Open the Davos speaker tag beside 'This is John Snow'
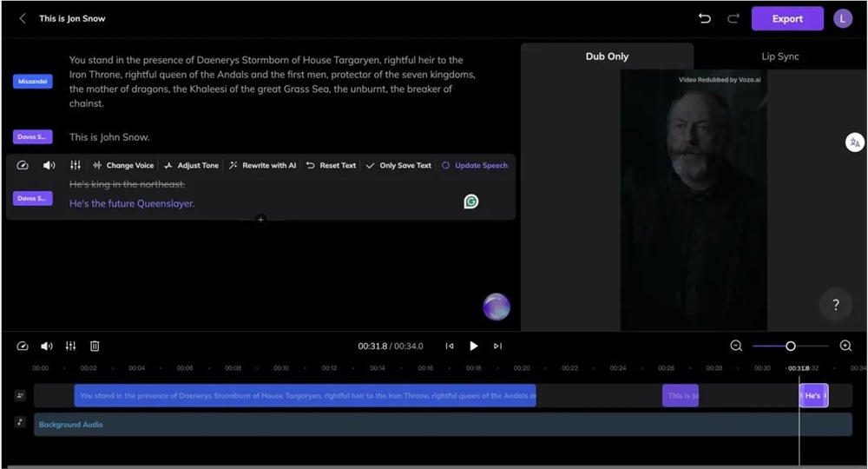This screenshot has height=469, width=868. point(33,137)
